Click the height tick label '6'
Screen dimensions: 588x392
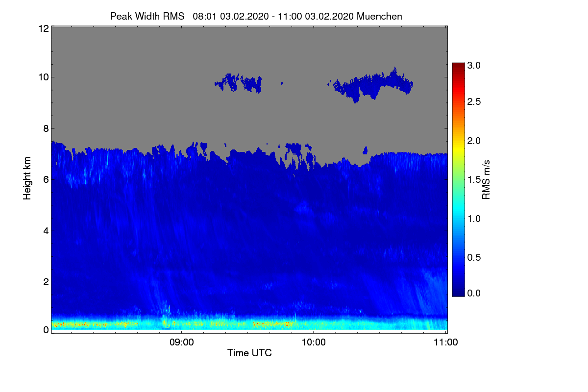[45, 179]
